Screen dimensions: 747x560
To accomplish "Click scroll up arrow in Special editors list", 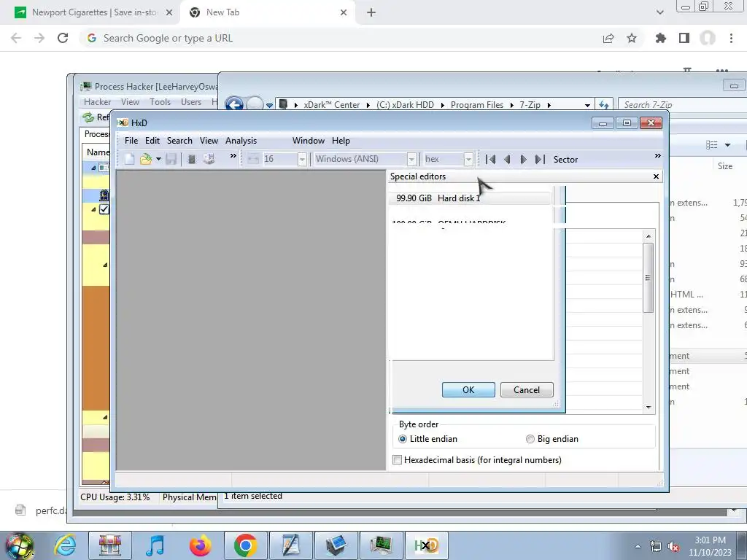I will click(x=648, y=236).
